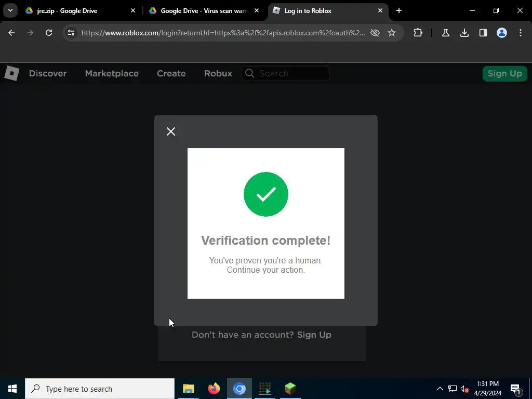Open the clock and date 1:31 PM

487,389
